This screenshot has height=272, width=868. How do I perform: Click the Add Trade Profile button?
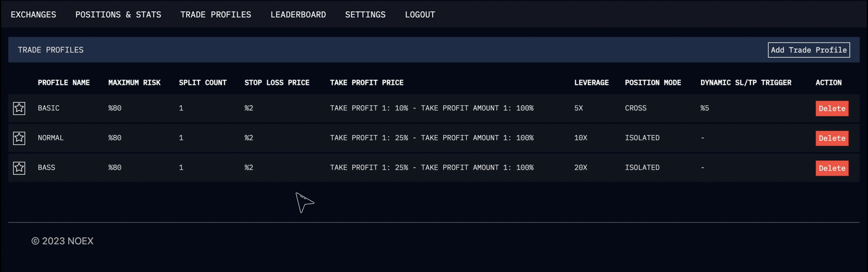808,50
